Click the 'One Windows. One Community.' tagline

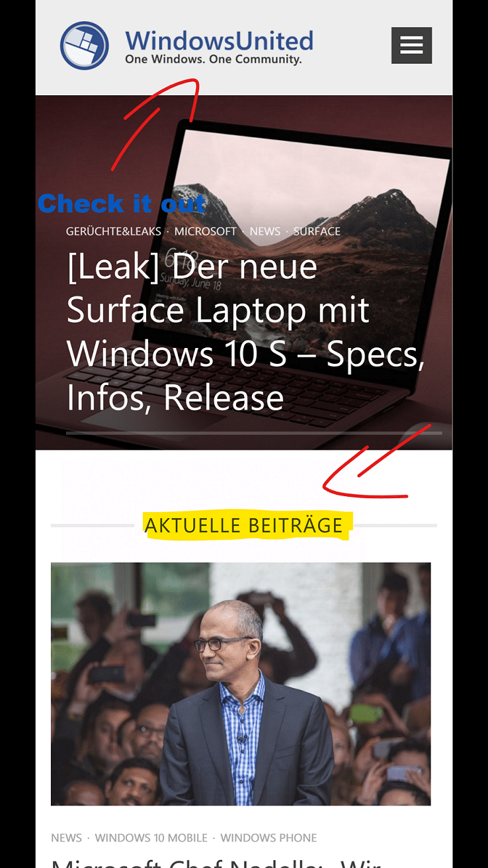pos(214,60)
